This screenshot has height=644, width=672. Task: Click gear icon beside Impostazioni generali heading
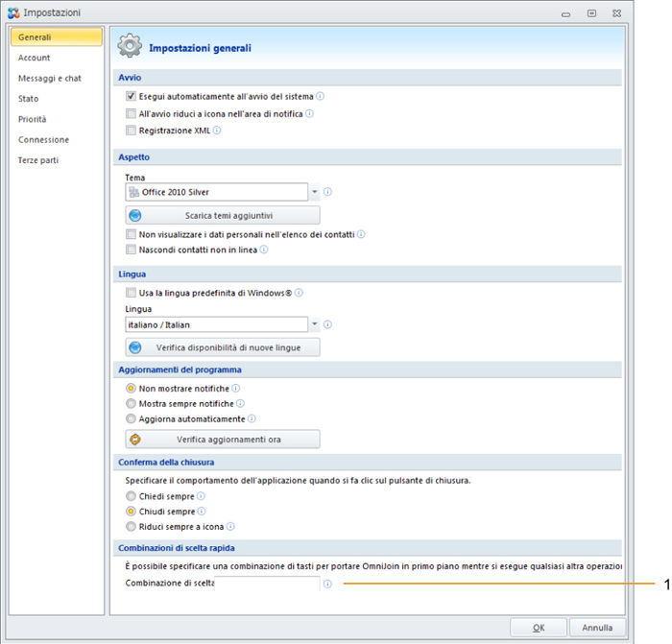tap(130, 46)
